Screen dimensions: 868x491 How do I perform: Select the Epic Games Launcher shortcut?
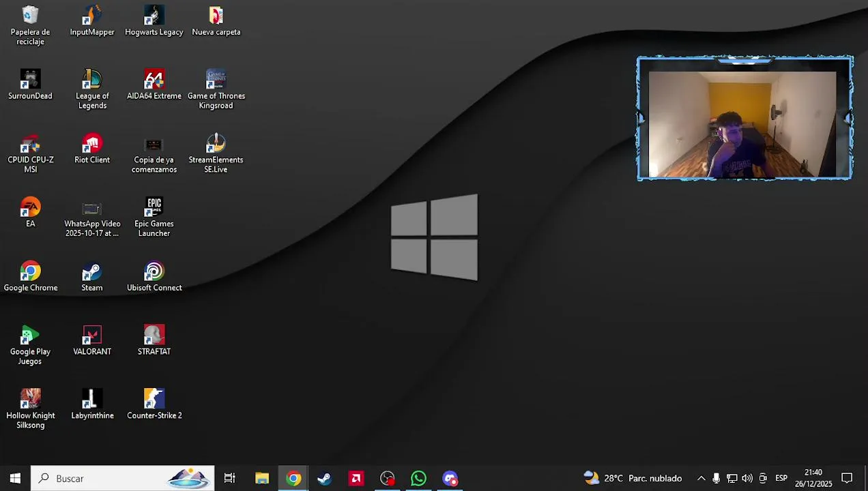pos(154,218)
